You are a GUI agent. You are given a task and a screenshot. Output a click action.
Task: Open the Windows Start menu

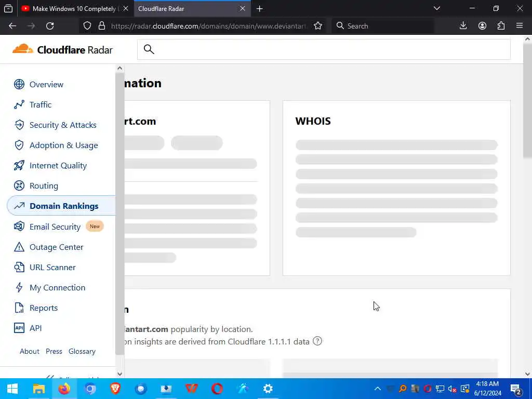12,389
